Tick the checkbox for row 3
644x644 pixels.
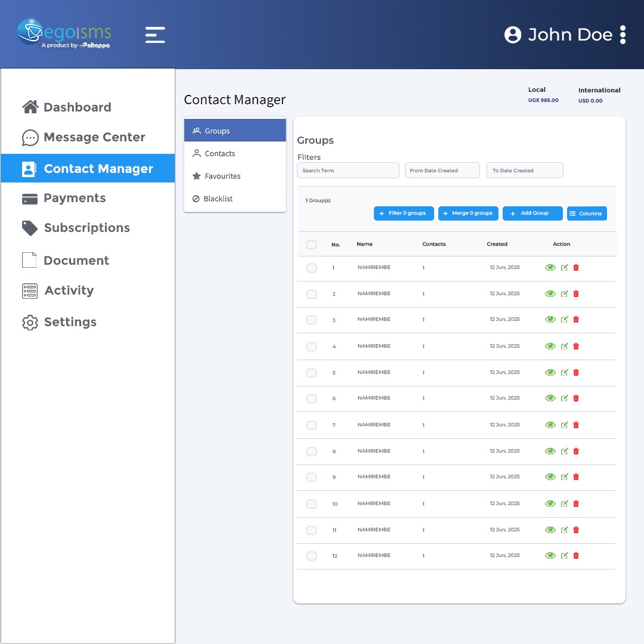tap(312, 320)
